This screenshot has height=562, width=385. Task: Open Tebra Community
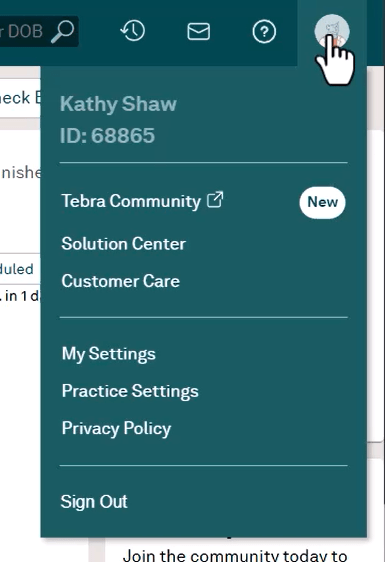click(131, 201)
